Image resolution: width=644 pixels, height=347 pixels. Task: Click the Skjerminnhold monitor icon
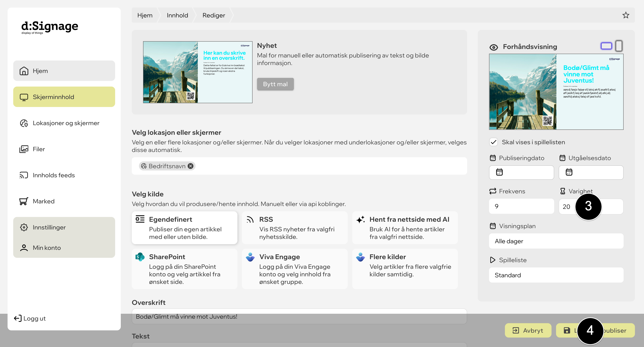click(x=24, y=97)
